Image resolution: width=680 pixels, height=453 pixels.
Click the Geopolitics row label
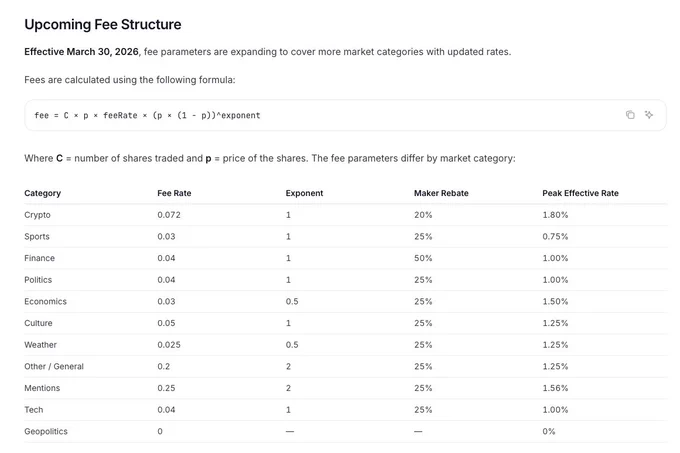pyautogui.click(x=46, y=432)
